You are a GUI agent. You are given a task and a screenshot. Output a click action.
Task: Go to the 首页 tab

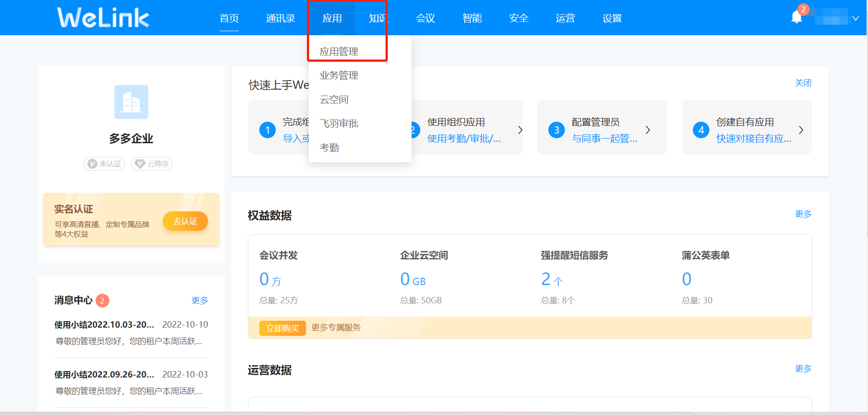pos(229,18)
